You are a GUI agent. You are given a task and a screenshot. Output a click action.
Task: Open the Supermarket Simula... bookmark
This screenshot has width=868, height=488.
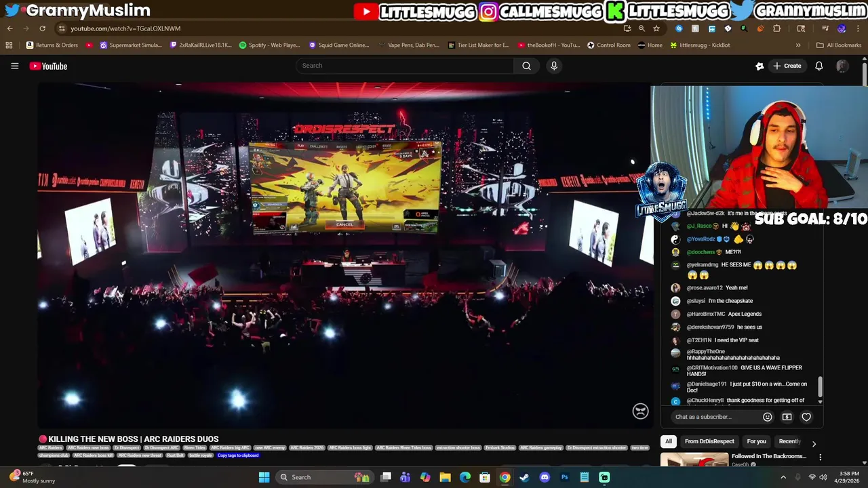pyautogui.click(x=131, y=45)
